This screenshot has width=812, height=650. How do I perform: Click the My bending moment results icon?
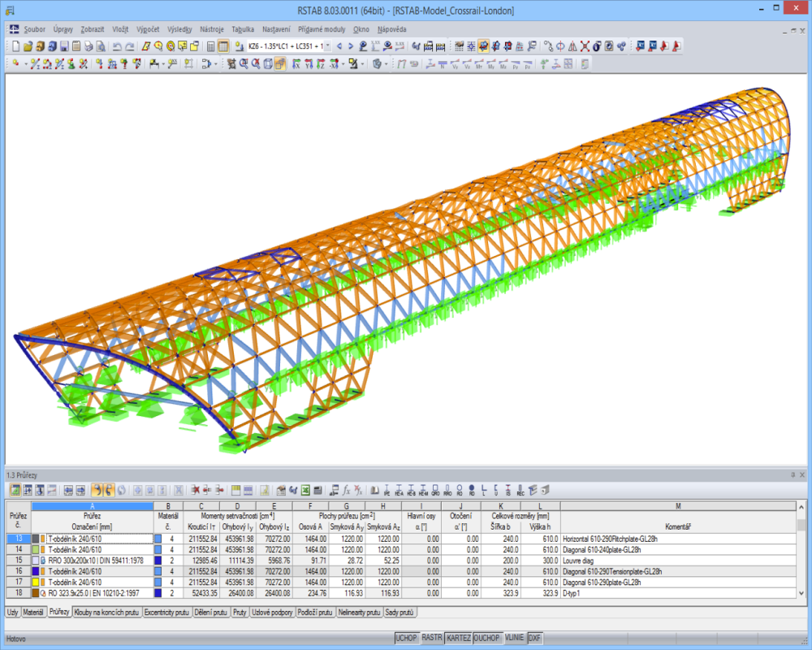[x=491, y=63]
